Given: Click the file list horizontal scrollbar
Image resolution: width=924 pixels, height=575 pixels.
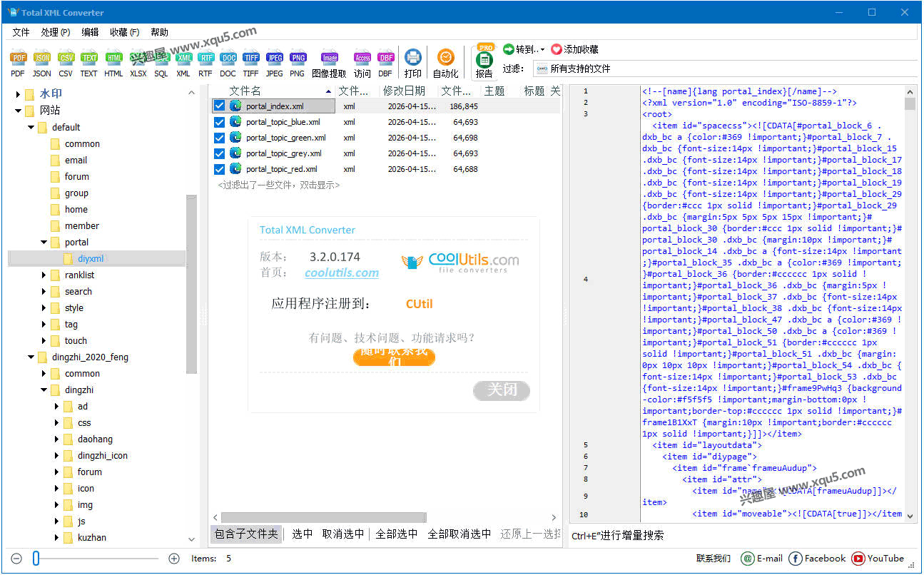Looking at the screenshot, I should [x=323, y=517].
